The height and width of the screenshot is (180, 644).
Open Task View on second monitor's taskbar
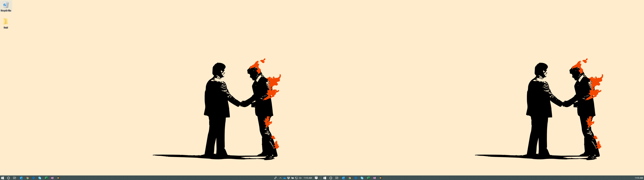pos(337,178)
